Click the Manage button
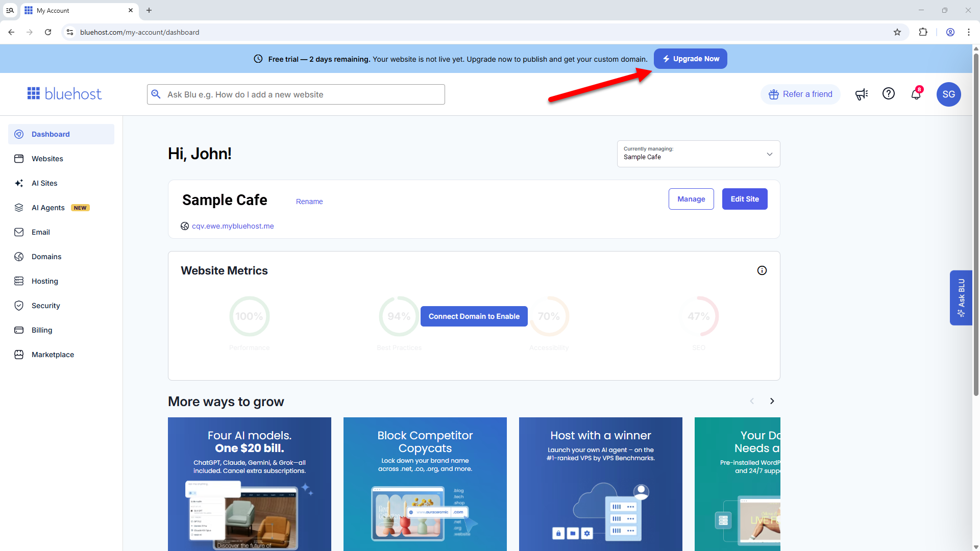This screenshot has height=551, width=980. (x=691, y=199)
